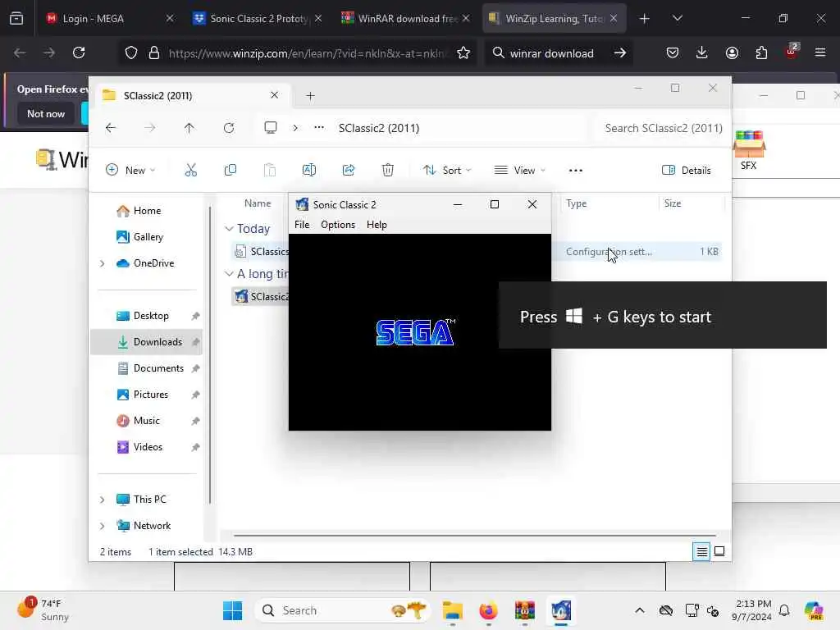Click the Not now button in Firefox
The image size is (840, 630).
pos(46,113)
